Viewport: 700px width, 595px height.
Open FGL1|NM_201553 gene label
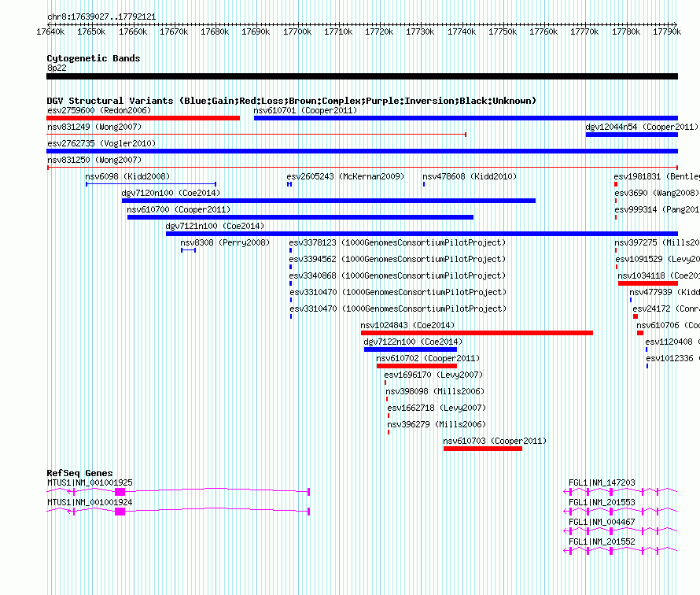point(602,502)
